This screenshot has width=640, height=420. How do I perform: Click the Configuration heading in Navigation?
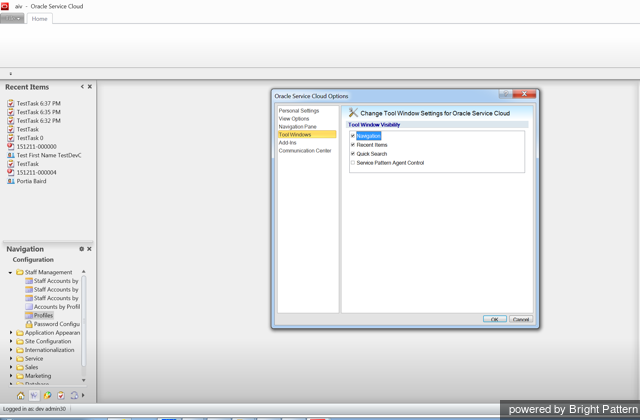33,260
